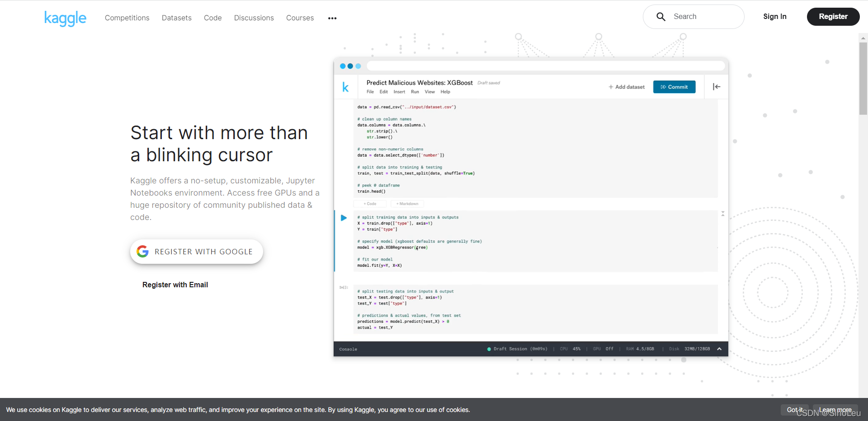
Task: Accept cookies with Got it
Action: [x=795, y=410]
